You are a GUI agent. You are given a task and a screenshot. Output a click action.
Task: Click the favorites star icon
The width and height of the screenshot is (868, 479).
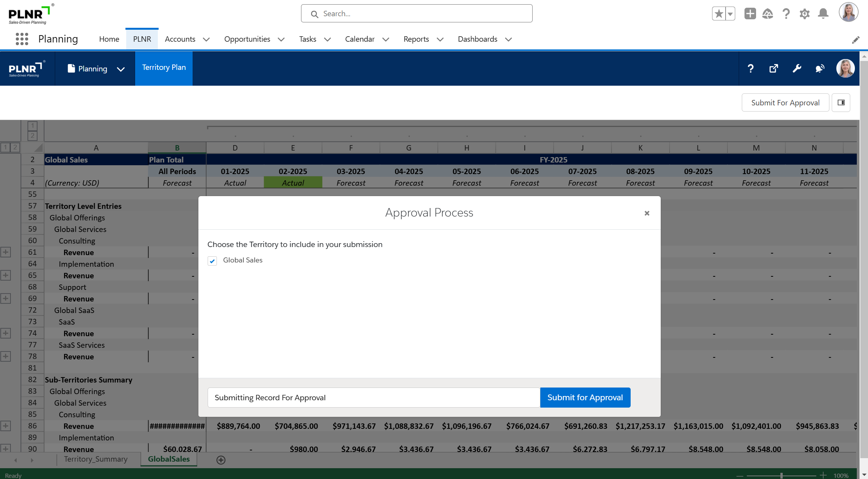[719, 14]
